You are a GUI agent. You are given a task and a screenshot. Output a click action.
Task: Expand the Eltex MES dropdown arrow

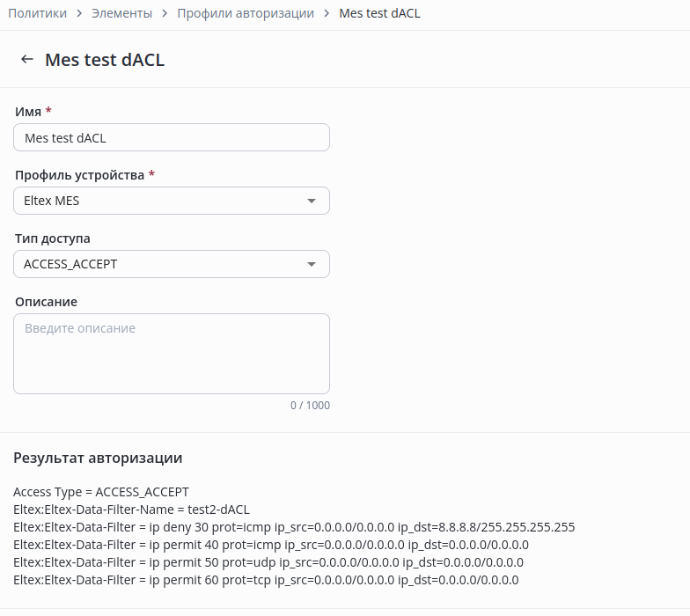tap(311, 202)
